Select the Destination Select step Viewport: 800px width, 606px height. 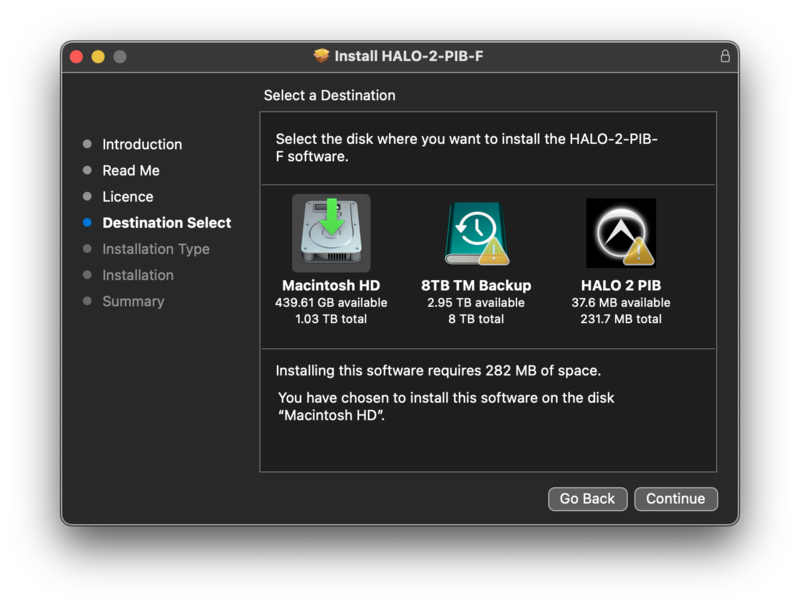(167, 223)
